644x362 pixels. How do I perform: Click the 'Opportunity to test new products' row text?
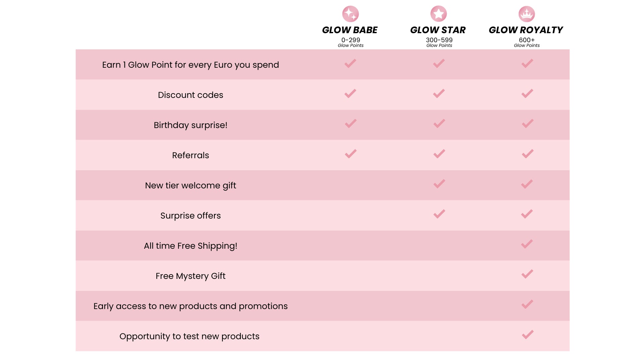point(190,336)
